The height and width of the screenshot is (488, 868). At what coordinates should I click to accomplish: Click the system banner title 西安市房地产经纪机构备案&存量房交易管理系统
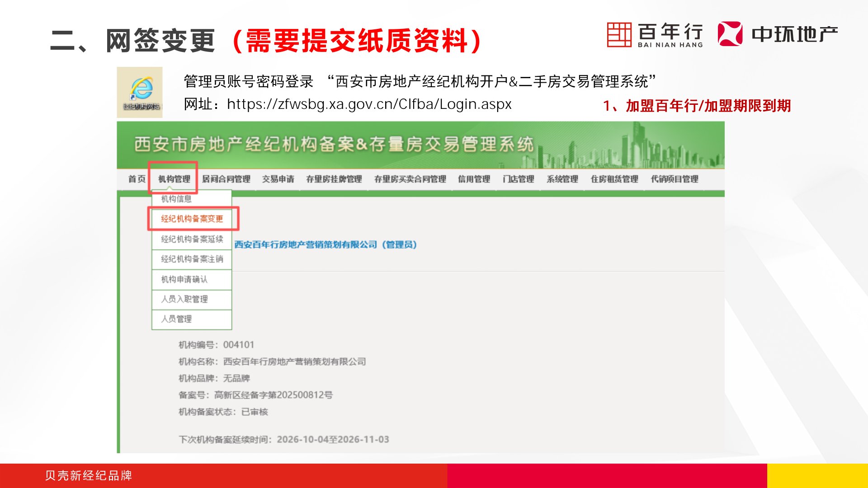(x=334, y=144)
